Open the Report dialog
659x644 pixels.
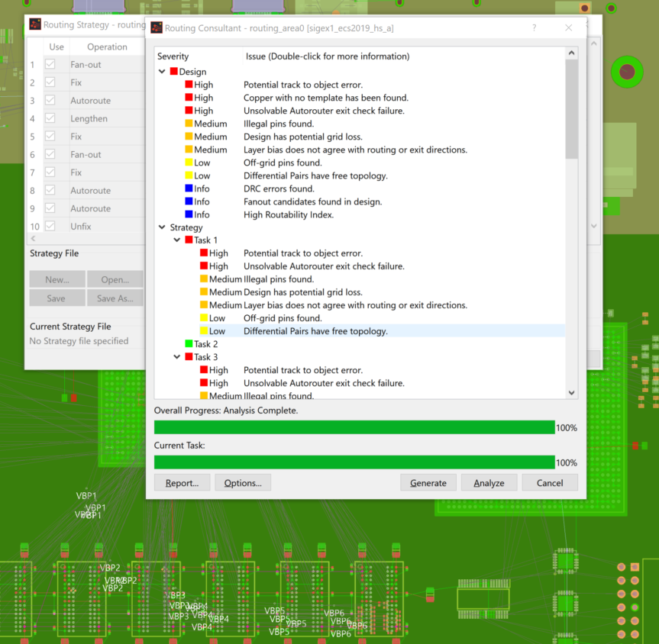(182, 482)
